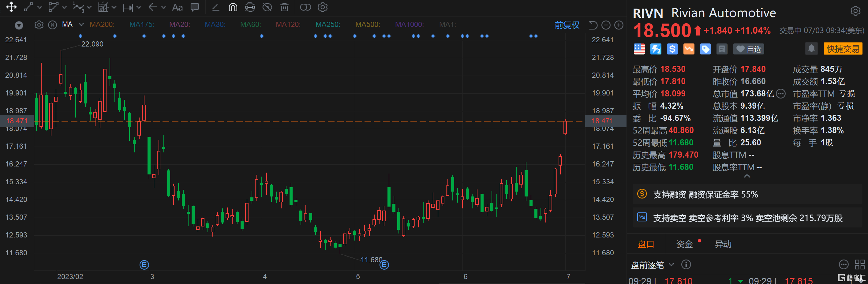
Task: Click the MA20 legend label
Action: click(x=180, y=24)
